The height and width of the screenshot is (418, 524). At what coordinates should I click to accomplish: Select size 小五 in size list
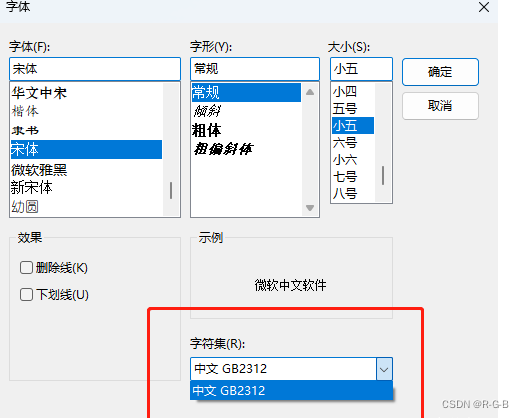353,126
